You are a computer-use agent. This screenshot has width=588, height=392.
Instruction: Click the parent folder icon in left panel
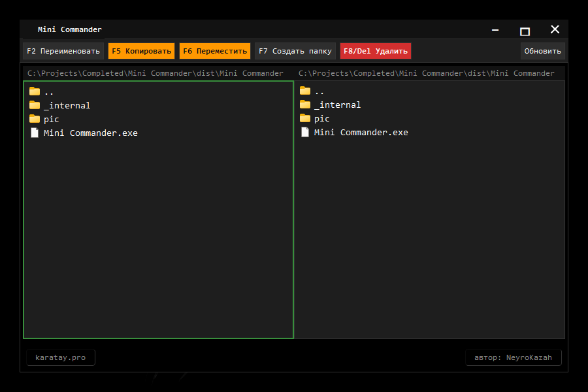35,91
